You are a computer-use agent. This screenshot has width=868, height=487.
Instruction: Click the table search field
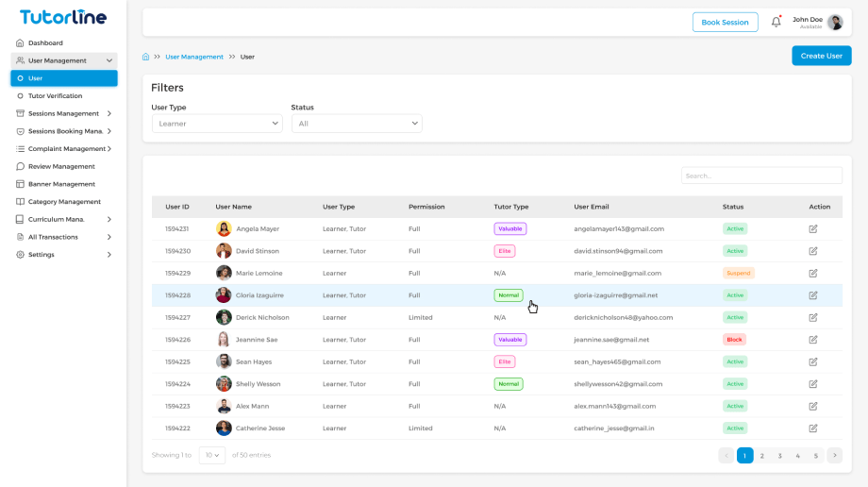point(761,176)
